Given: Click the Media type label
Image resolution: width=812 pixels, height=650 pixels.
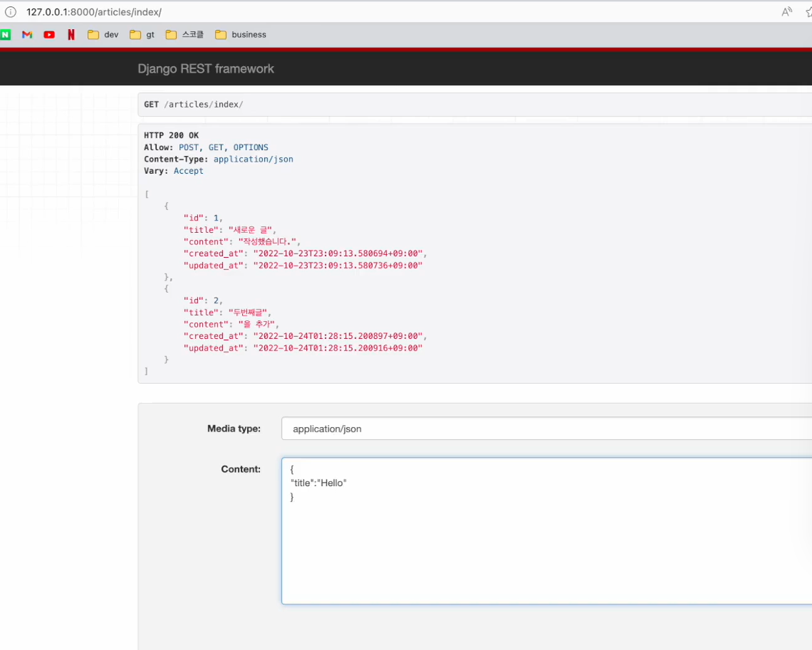Looking at the screenshot, I should pyautogui.click(x=234, y=429).
